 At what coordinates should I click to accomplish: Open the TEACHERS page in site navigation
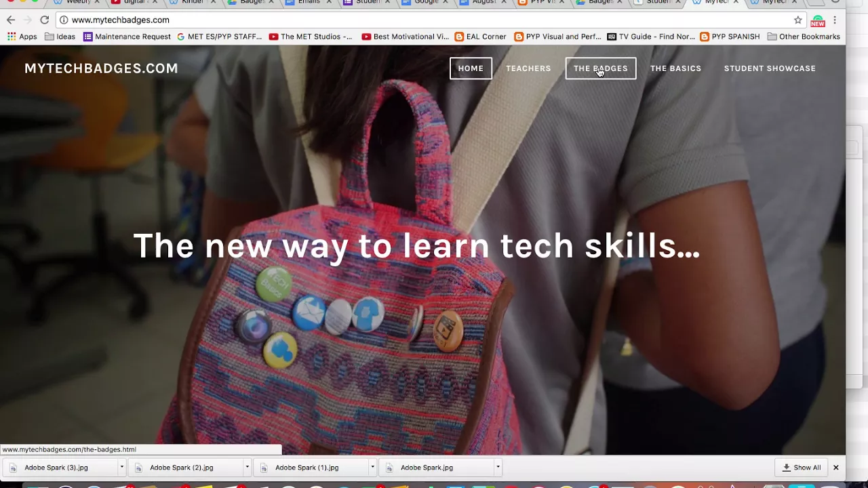(528, 68)
